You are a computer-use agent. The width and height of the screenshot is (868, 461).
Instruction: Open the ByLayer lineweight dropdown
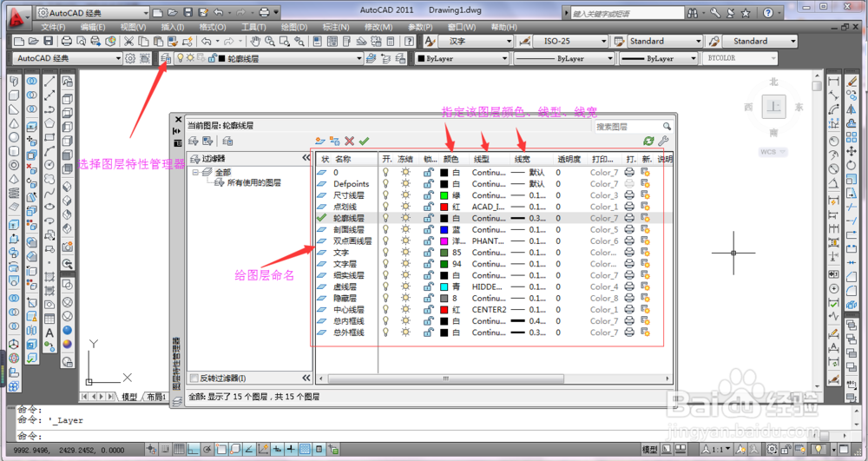693,58
